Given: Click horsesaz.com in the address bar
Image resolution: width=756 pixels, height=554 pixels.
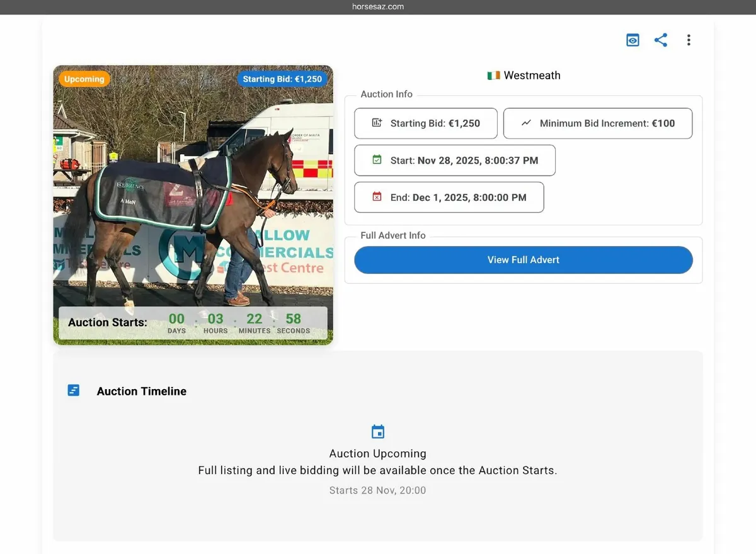Looking at the screenshot, I should pos(378,7).
